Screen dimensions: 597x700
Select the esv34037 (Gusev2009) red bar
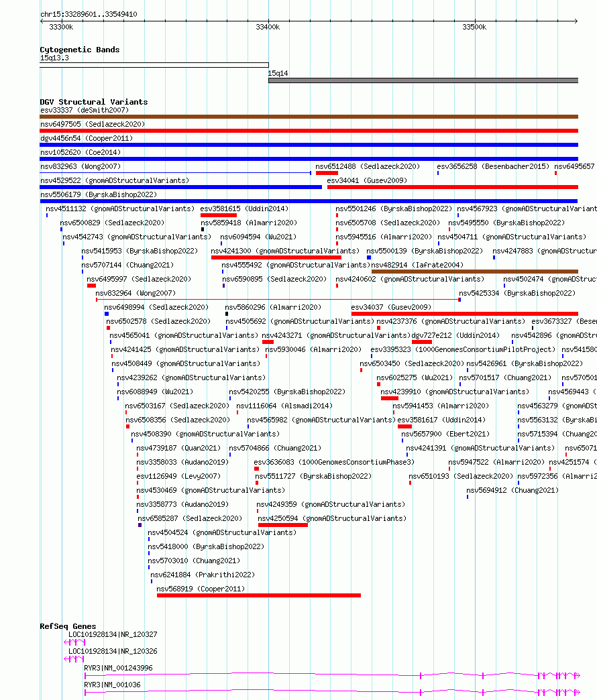coord(465,314)
